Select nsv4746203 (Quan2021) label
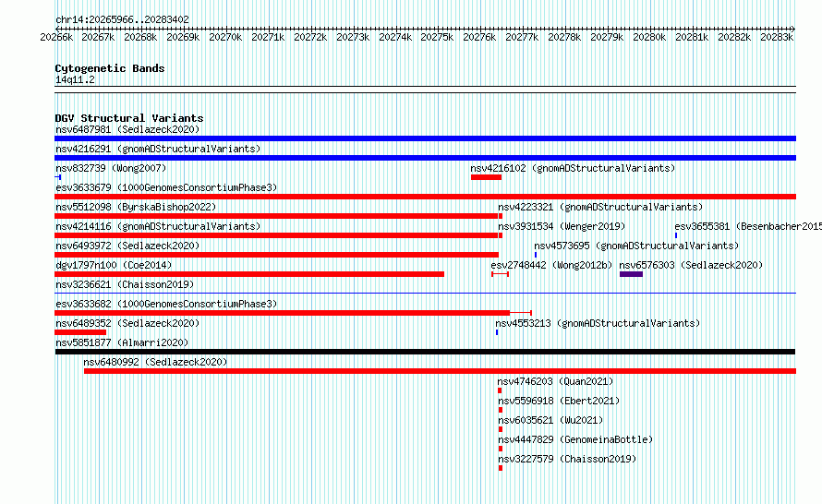 555,381
